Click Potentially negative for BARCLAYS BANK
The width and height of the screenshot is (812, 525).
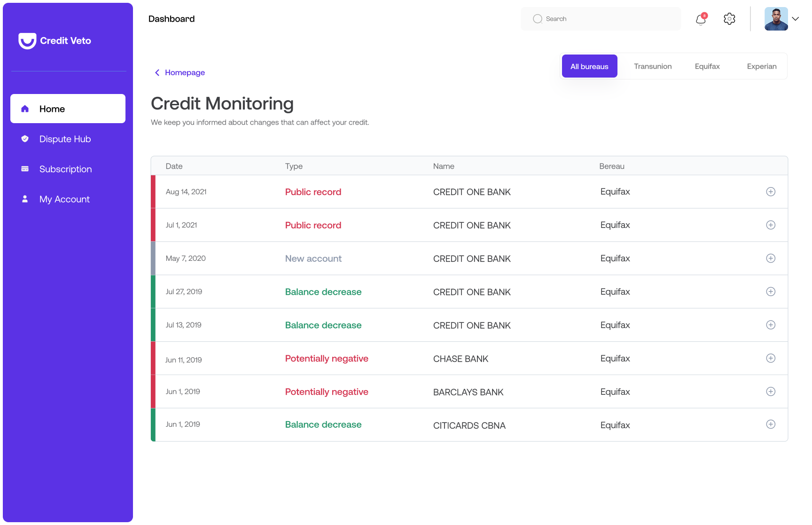tap(327, 392)
